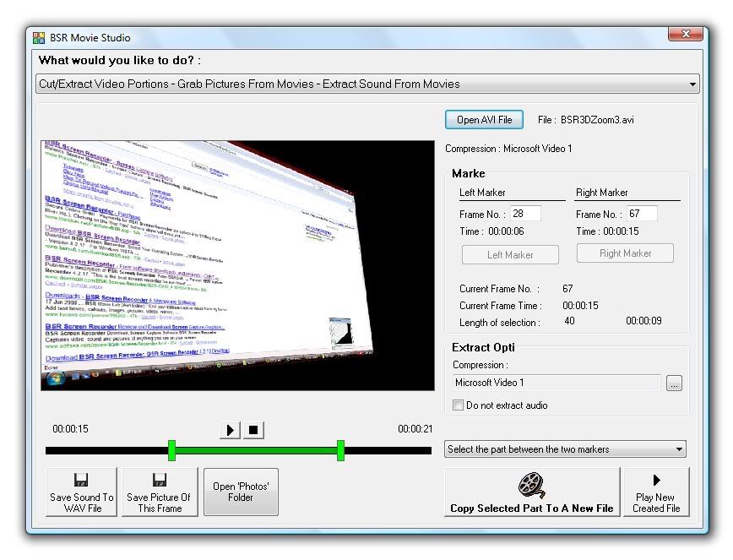733x560 pixels.
Task: Open 'Photos' Folder button
Action: point(241,492)
